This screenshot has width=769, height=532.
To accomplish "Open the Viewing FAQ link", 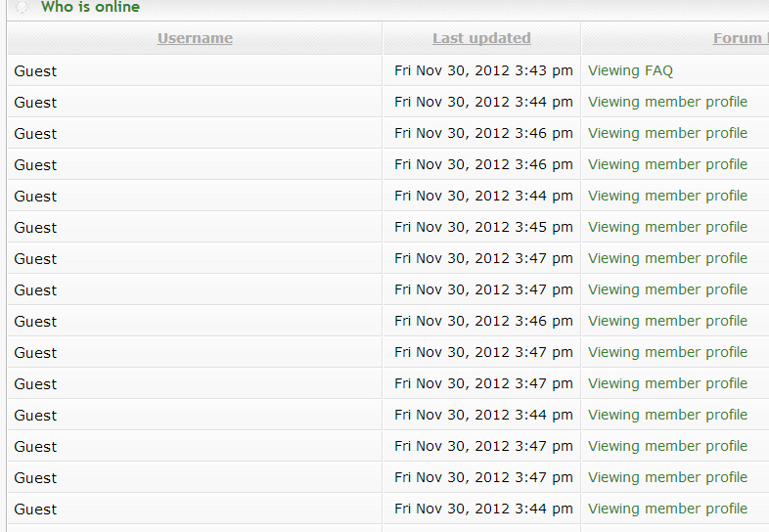I will point(630,70).
